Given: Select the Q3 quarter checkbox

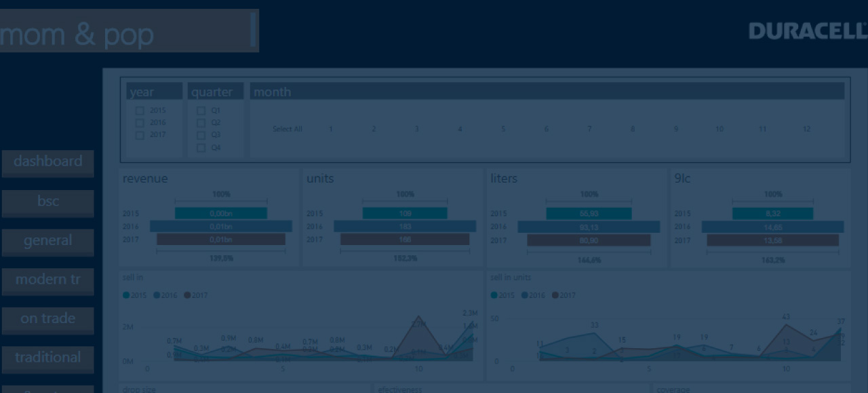Looking at the screenshot, I should coord(201,135).
